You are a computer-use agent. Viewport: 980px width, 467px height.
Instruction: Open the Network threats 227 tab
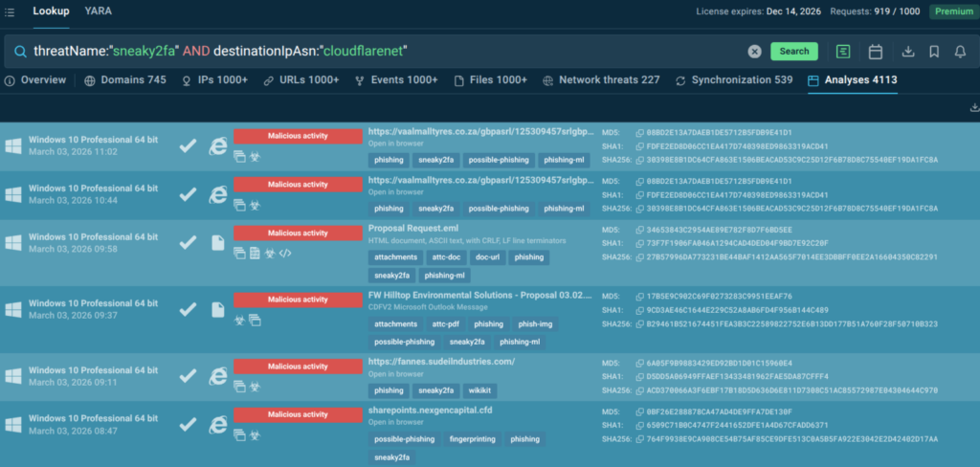(601, 79)
